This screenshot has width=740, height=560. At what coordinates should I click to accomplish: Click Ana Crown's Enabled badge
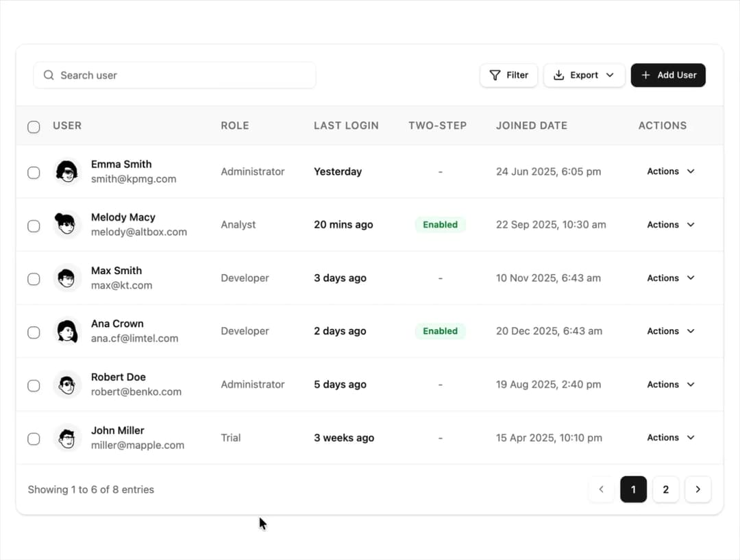tap(441, 331)
